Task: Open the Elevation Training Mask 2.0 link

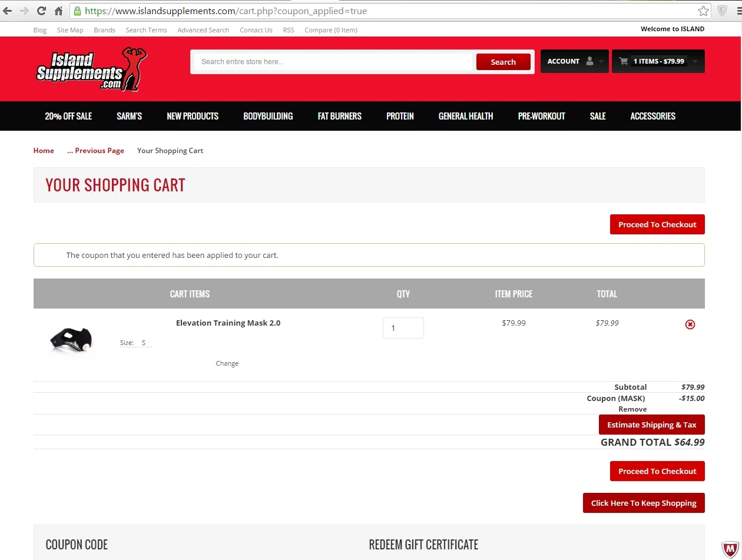Action: pos(228,323)
